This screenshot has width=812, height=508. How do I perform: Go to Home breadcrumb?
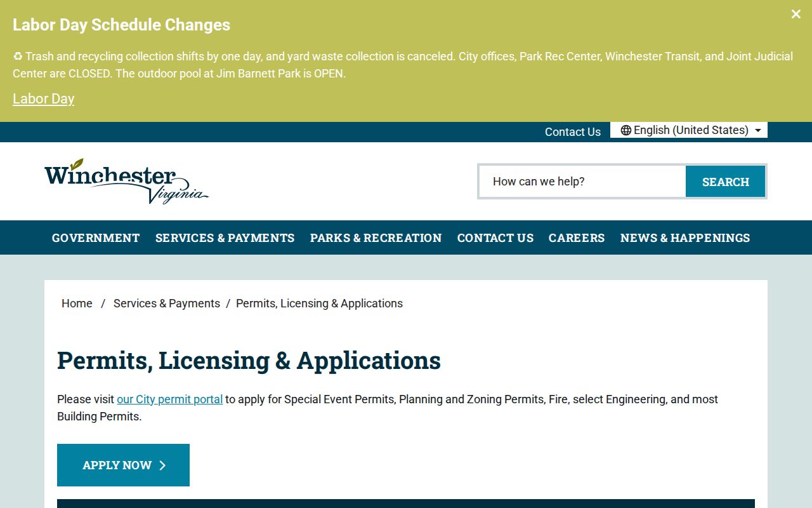[77, 304]
